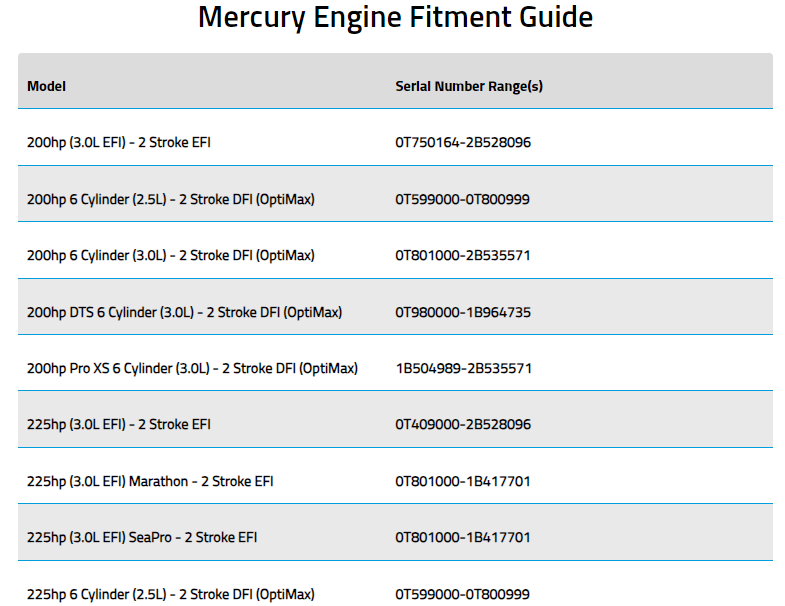Click serial range 0T409000-2B528096
785x606 pixels.
click(x=463, y=425)
